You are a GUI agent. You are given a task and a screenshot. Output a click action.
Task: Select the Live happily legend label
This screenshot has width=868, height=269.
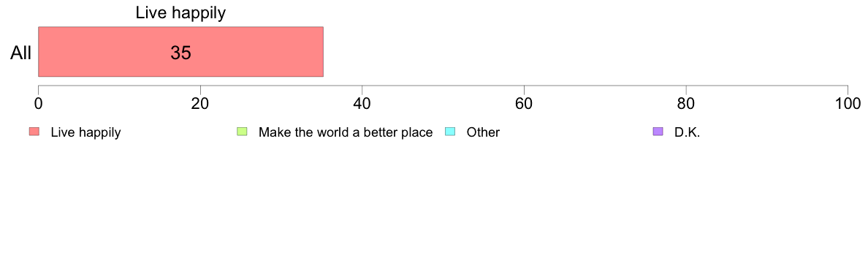point(85,132)
